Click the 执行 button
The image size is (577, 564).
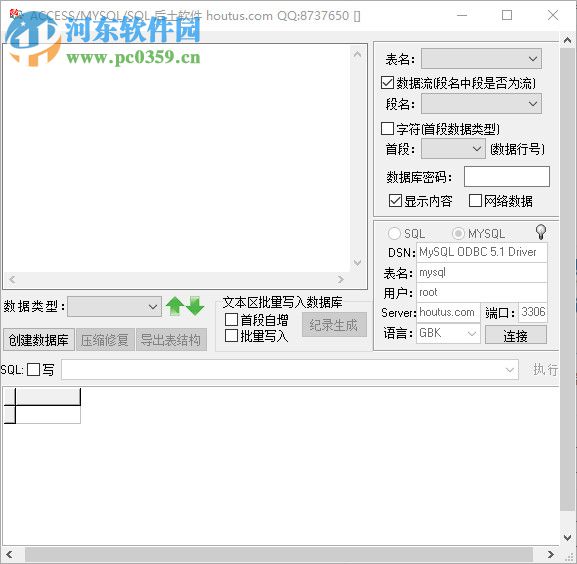click(x=545, y=369)
